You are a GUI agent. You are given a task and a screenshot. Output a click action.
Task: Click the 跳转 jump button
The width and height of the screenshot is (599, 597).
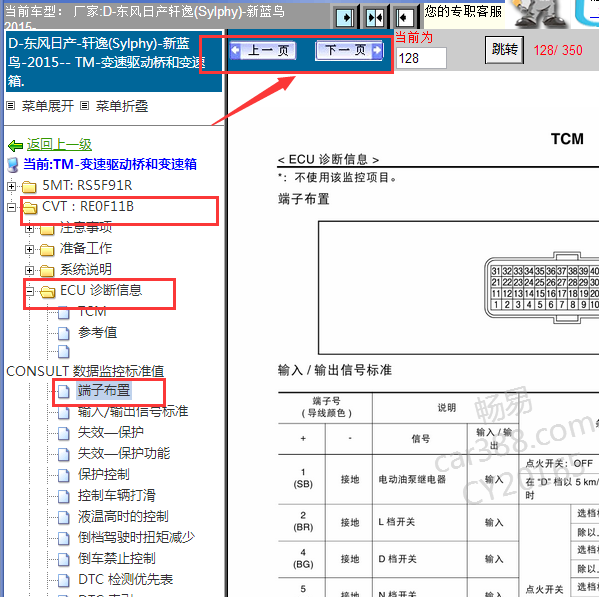coord(504,50)
